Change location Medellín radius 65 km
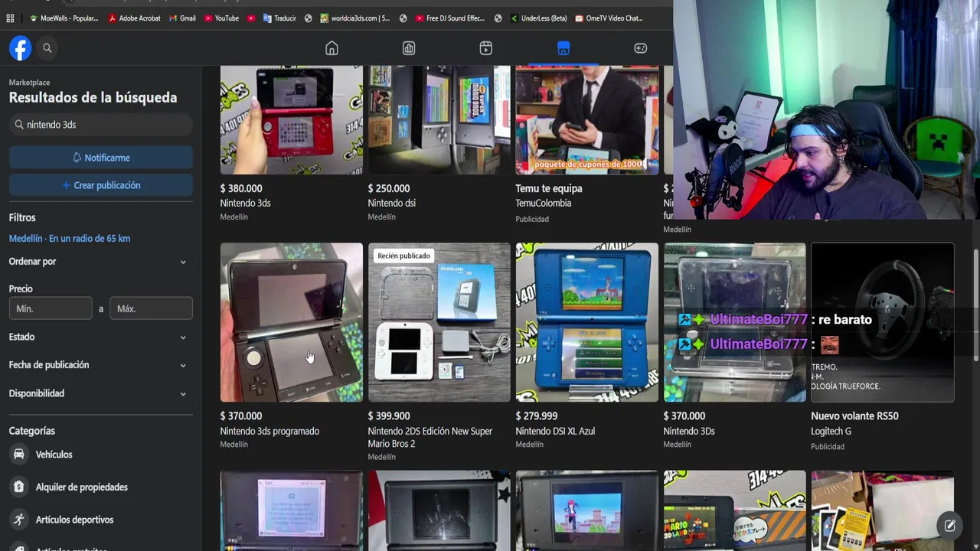The height and width of the screenshot is (551, 980). coord(70,239)
